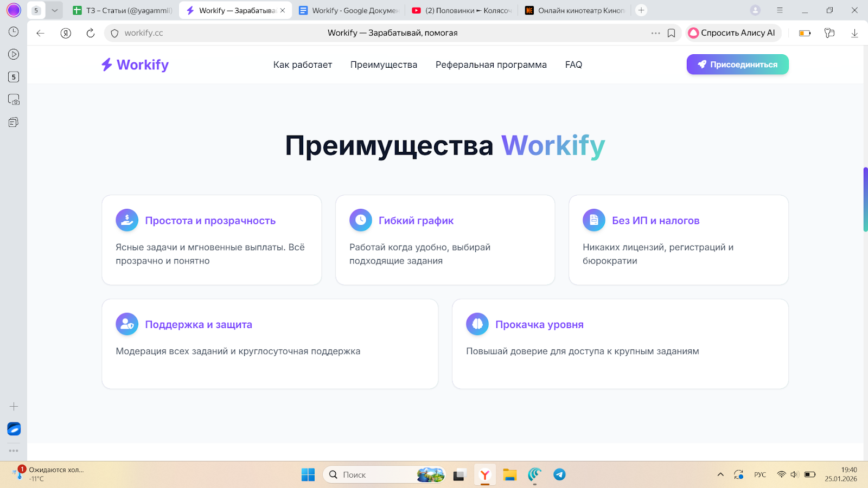The image size is (868, 488).
Task: Expand hidden system tray icons
Action: (x=720, y=474)
